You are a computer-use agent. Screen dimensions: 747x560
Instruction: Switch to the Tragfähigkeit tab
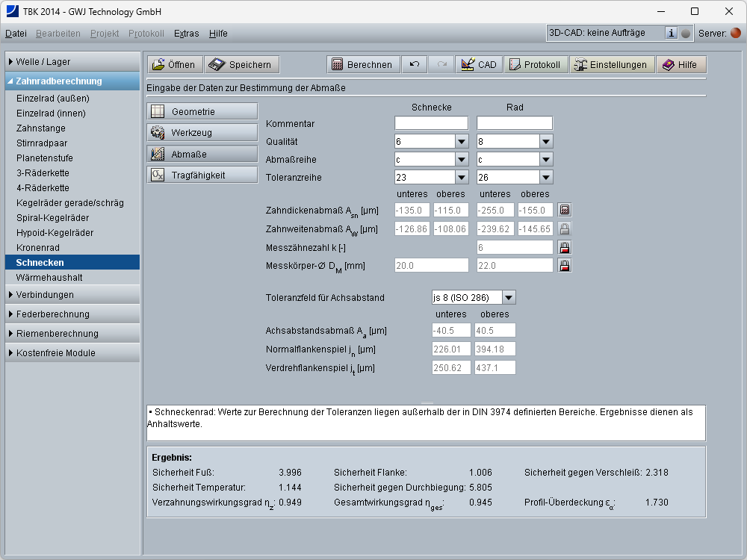click(x=202, y=175)
